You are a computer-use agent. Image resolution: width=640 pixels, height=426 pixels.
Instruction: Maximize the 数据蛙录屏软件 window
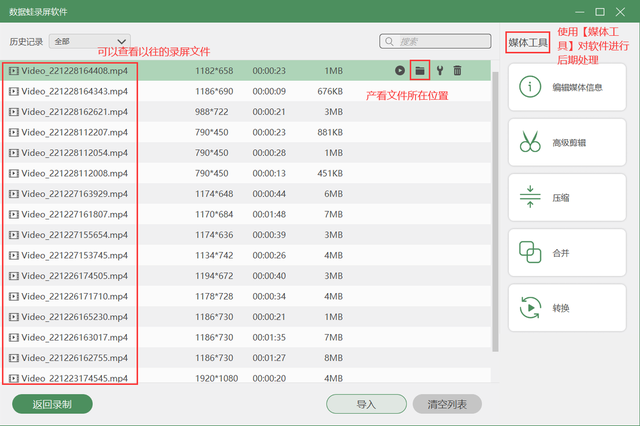(x=600, y=12)
